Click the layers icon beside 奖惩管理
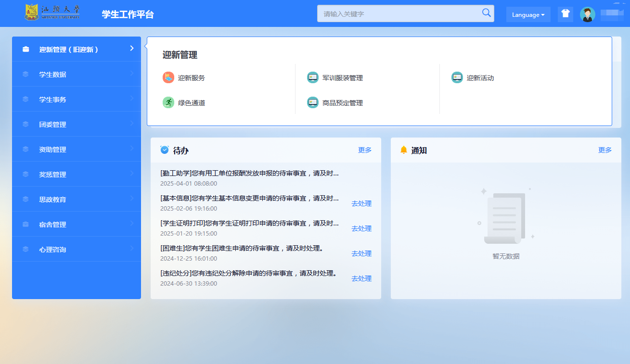The height and width of the screenshot is (364, 630). point(26,175)
